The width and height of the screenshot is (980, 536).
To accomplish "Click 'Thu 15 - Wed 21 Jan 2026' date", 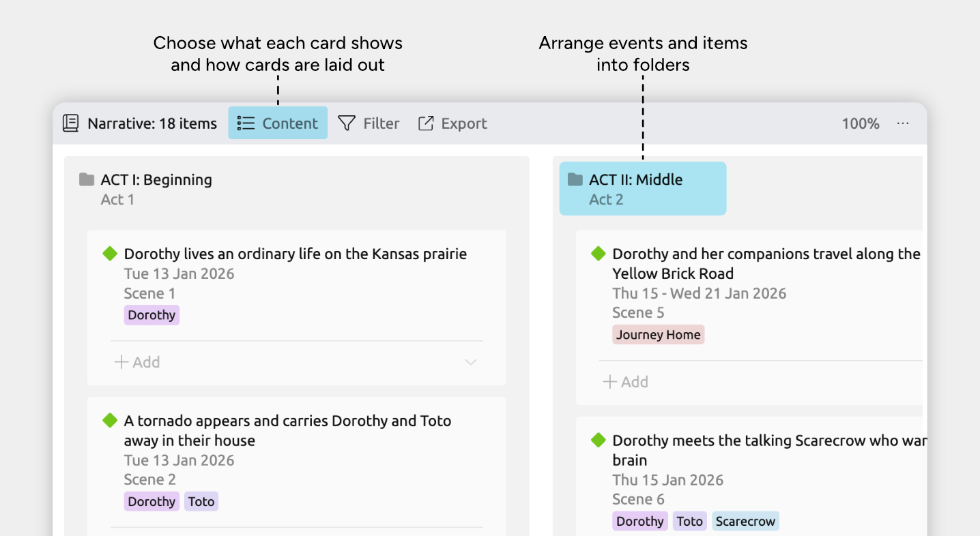I will coord(700,293).
